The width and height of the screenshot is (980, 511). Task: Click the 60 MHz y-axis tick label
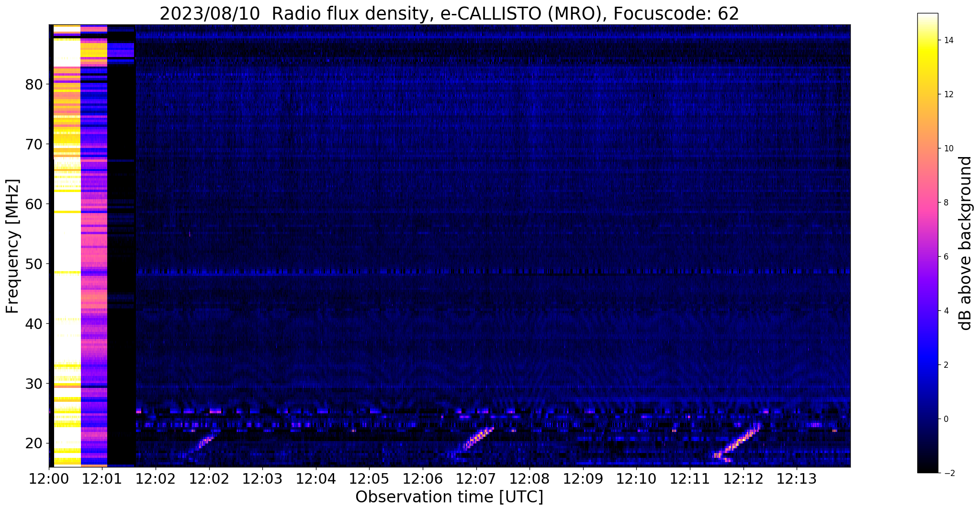click(34, 204)
